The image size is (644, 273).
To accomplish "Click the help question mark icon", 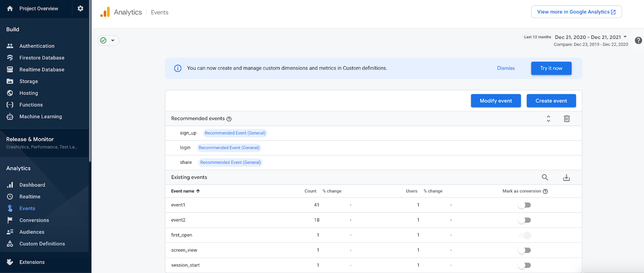I will click(638, 41).
